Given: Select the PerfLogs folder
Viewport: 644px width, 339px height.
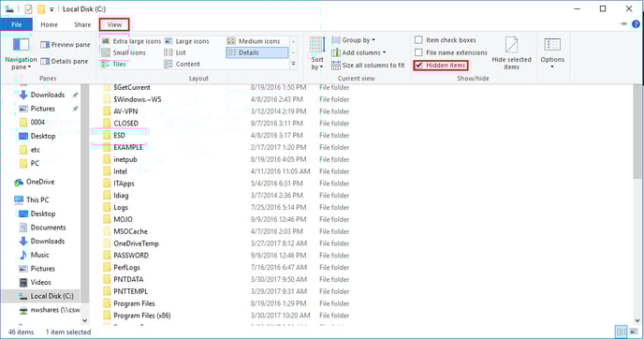Looking at the screenshot, I should coord(126,267).
